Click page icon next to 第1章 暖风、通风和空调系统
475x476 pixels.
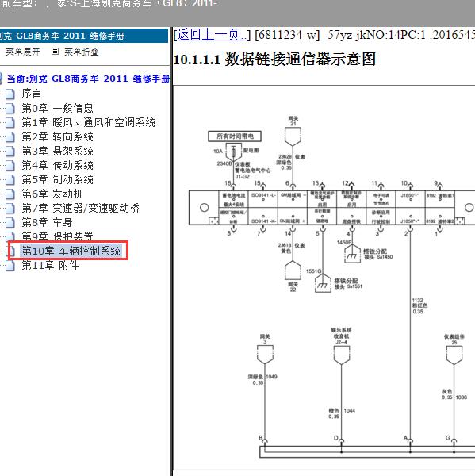[10, 123]
